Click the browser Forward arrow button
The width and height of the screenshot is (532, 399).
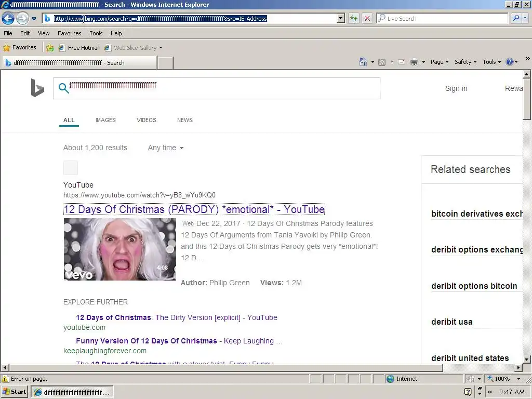(x=22, y=18)
